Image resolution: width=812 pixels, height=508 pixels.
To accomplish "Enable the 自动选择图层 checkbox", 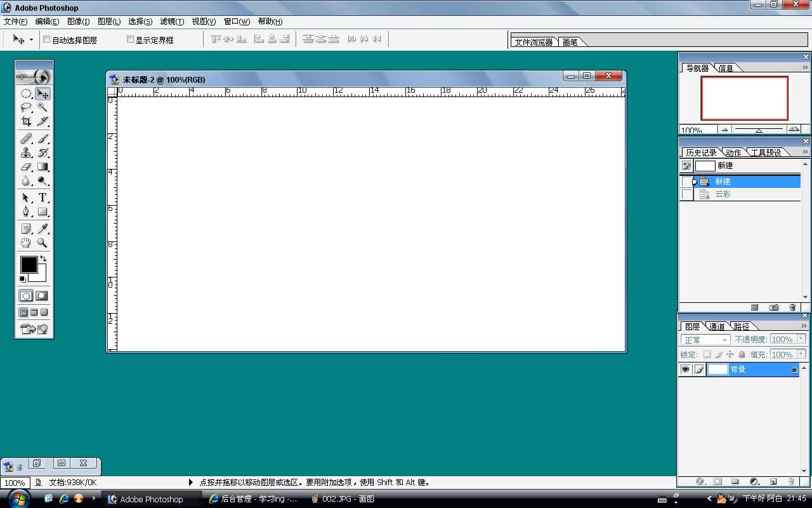I will pyautogui.click(x=46, y=39).
